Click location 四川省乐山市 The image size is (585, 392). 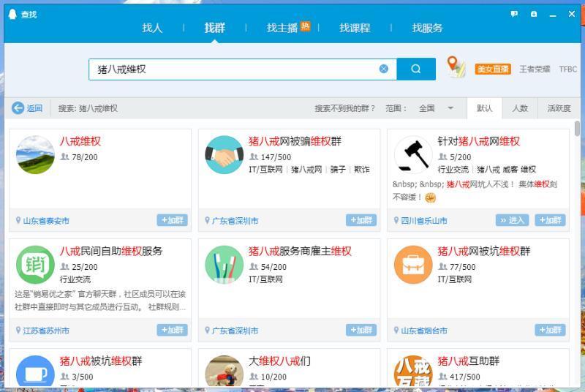424,220
